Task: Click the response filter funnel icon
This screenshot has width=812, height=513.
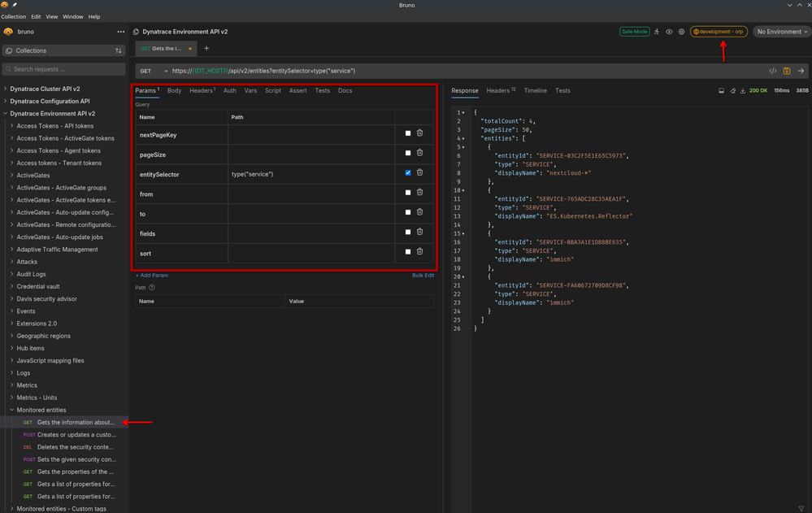Action: (801, 509)
